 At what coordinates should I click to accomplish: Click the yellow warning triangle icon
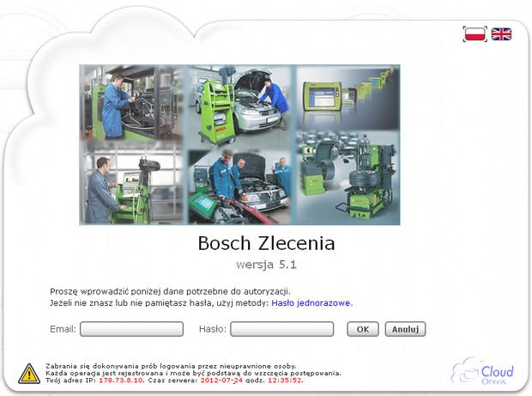click(x=29, y=374)
